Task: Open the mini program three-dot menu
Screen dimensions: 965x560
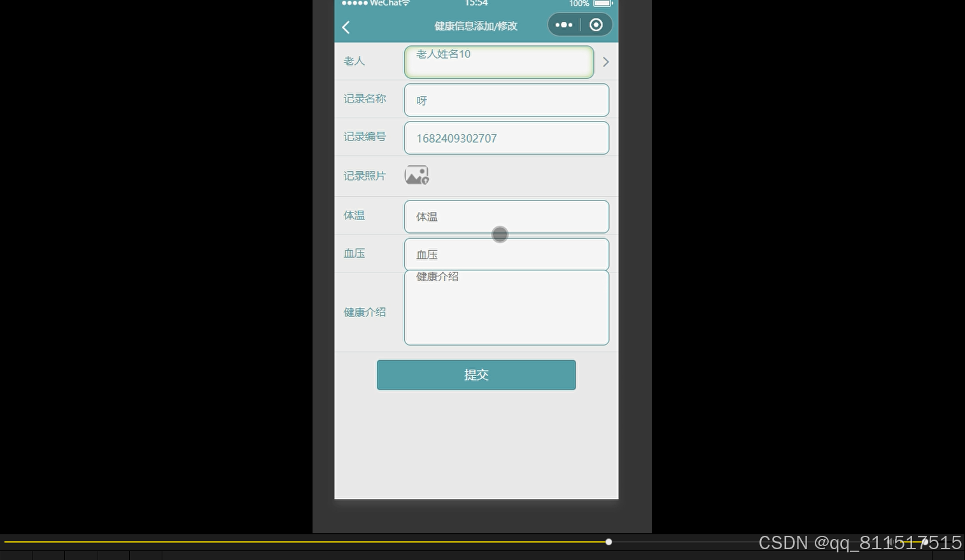Action: coord(564,25)
